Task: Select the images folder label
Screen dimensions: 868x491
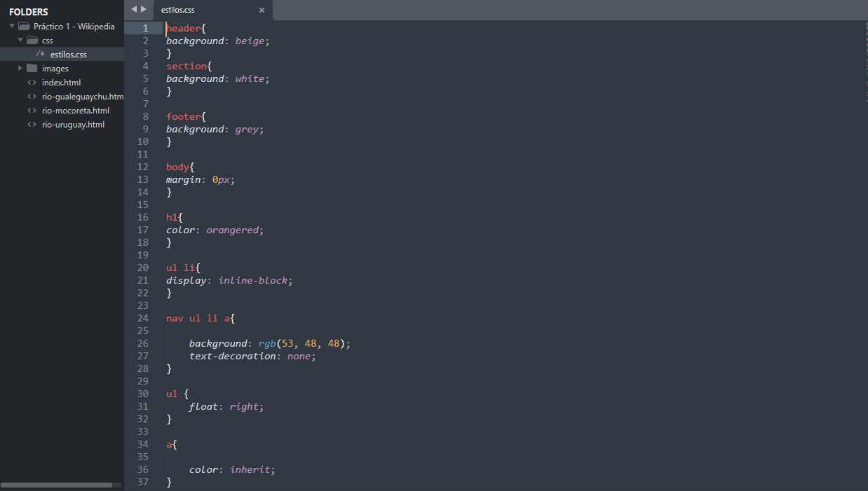Action: tap(55, 69)
